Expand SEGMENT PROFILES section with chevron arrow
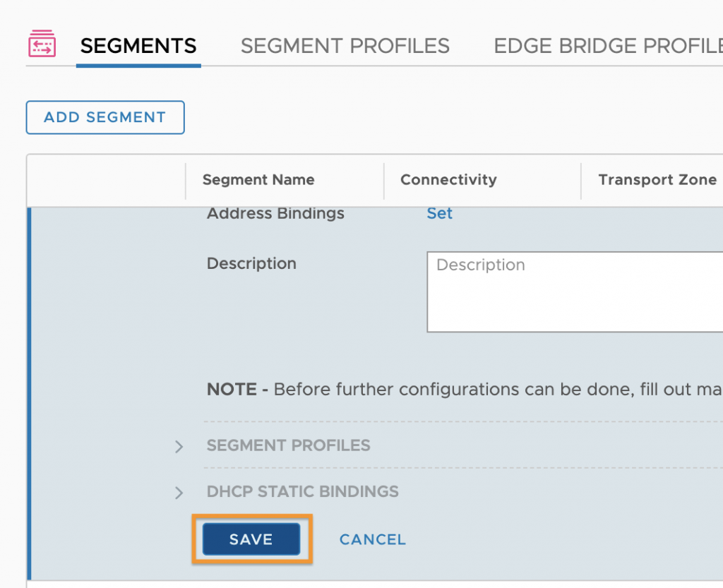The height and width of the screenshot is (588, 723). (x=179, y=447)
